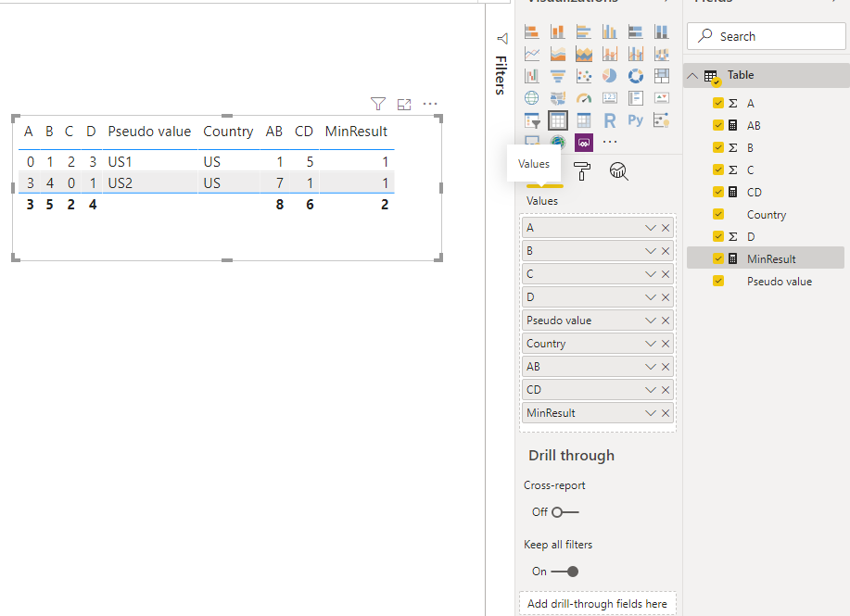Select the table visual icon
Image resolution: width=850 pixels, height=616 pixels.
click(x=558, y=120)
